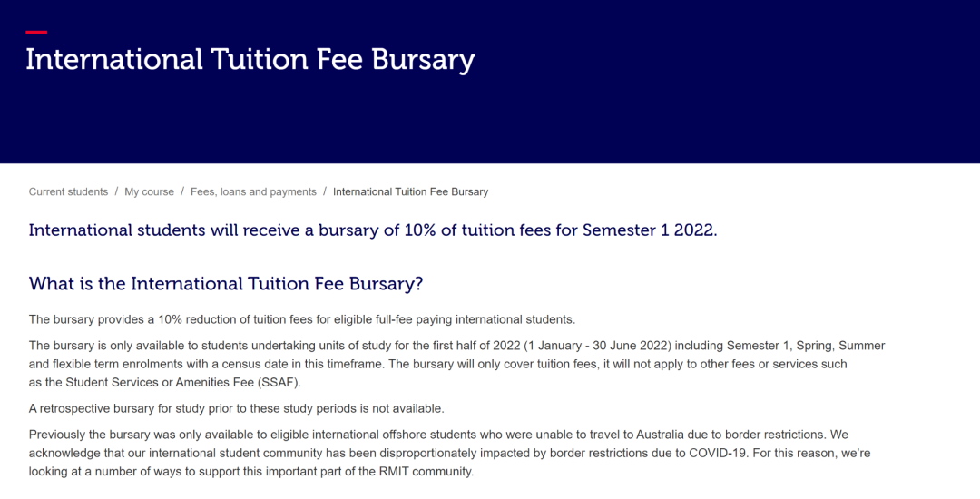This screenshot has height=499, width=980.
Task: Click the paragraph starting Previously the bursary
Action: (449, 453)
